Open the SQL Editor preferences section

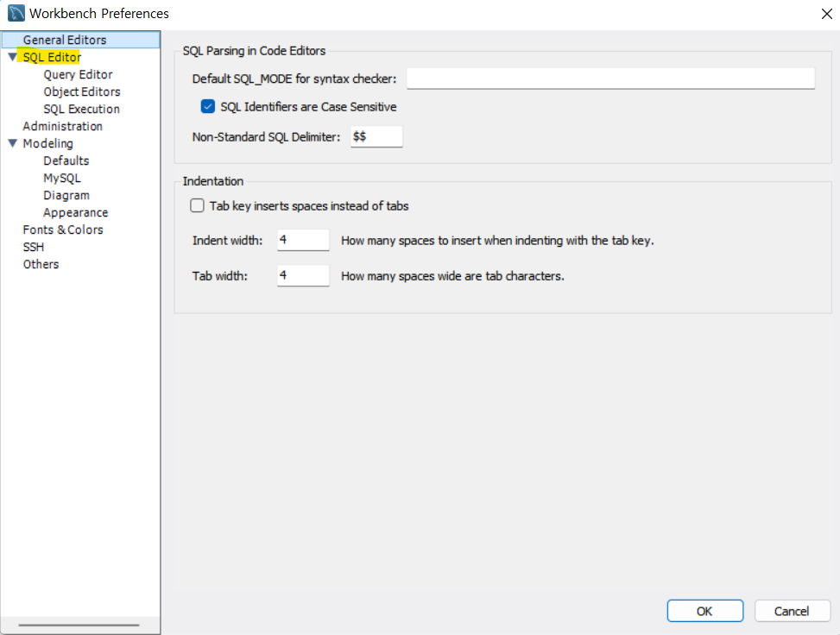(52, 57)
